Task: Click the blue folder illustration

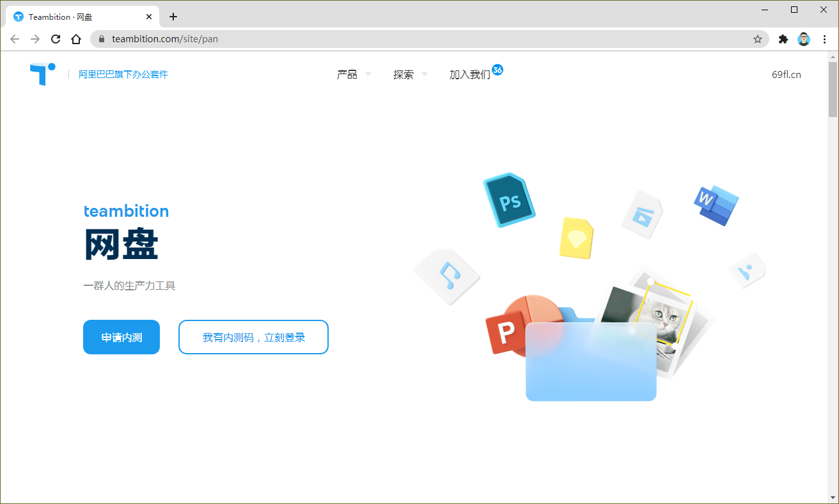Action: (591, 361)
